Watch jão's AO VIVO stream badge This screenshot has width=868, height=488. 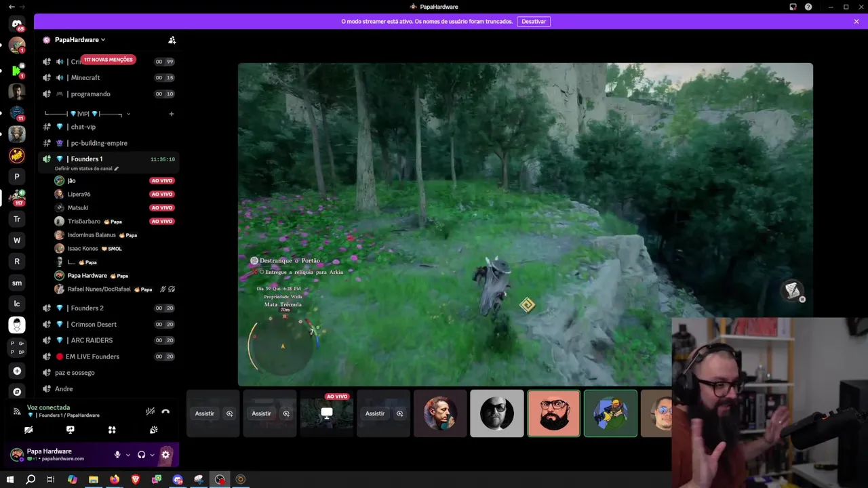[162, 181]
